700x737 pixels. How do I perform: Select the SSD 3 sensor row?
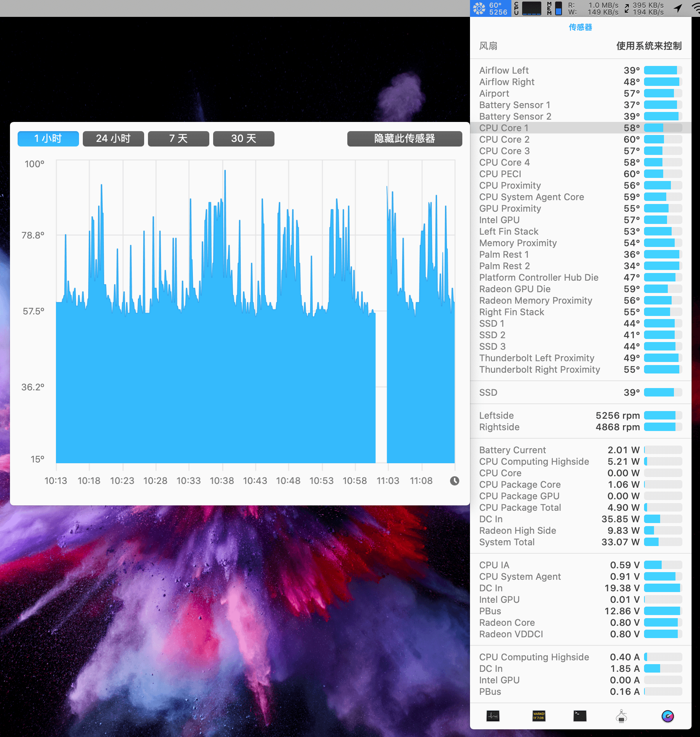(581, 346)
